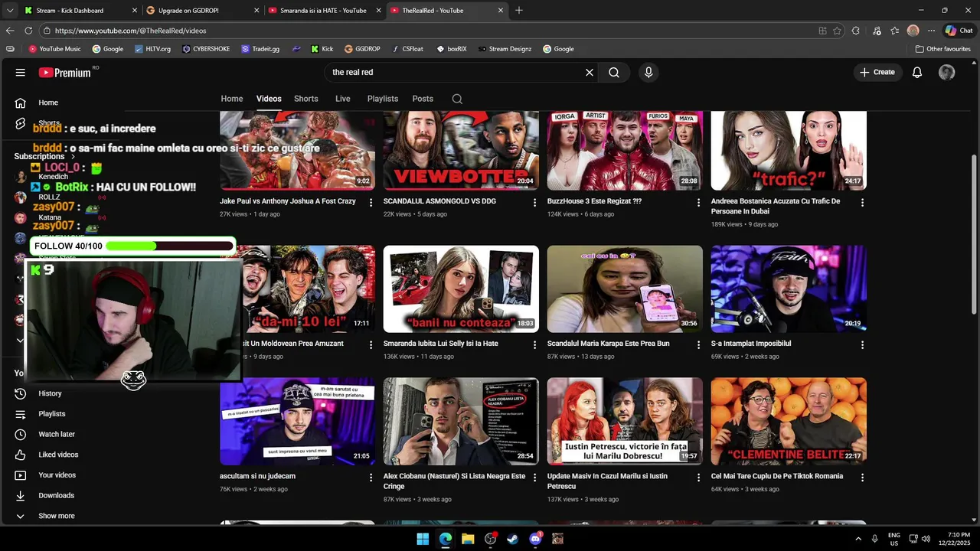Open options for Jake Paul vs Anthony Joshua video
980x551 pixels.
pos(371,203)
